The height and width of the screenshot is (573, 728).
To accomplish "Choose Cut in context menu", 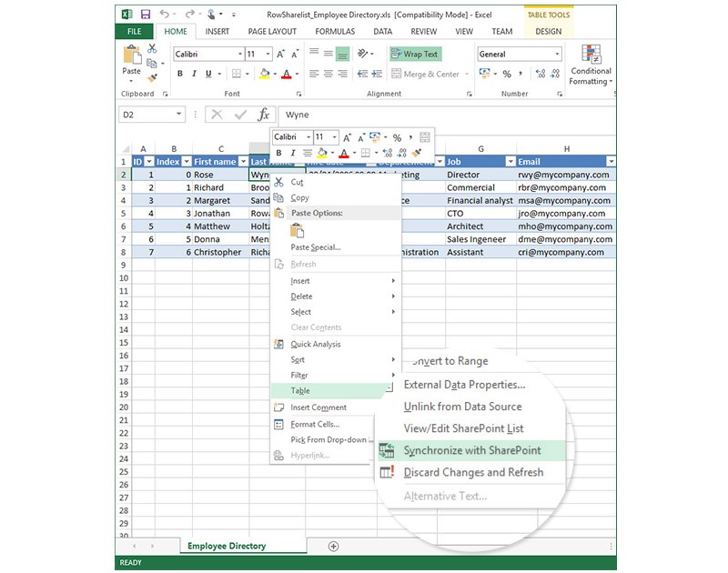I will click(x=335, y=182).
